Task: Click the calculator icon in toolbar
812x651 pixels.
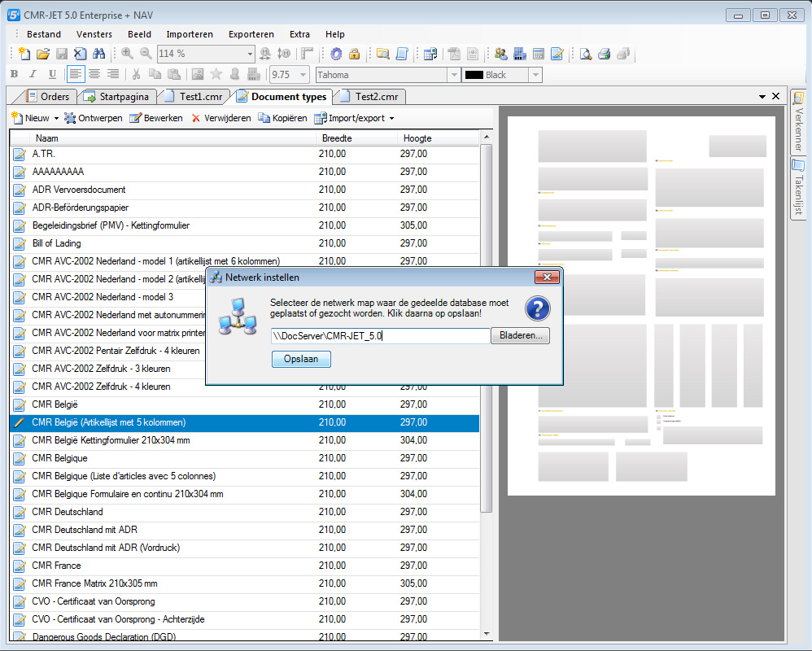Action: point(539,54)
